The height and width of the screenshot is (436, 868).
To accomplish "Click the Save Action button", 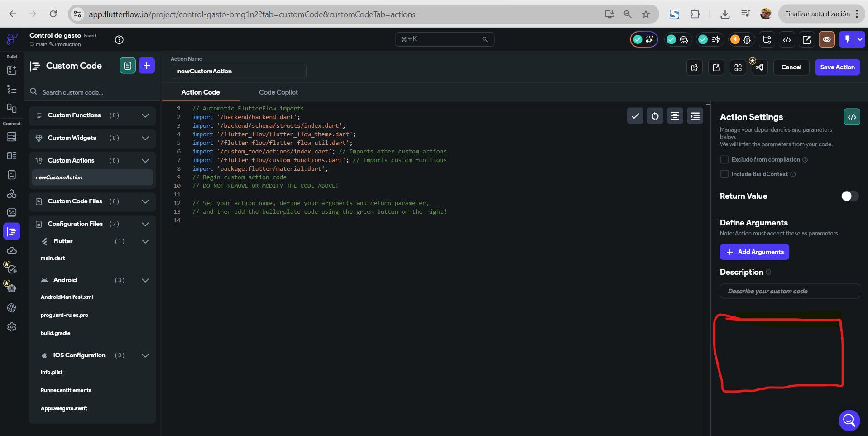I will tap(837, 67).
